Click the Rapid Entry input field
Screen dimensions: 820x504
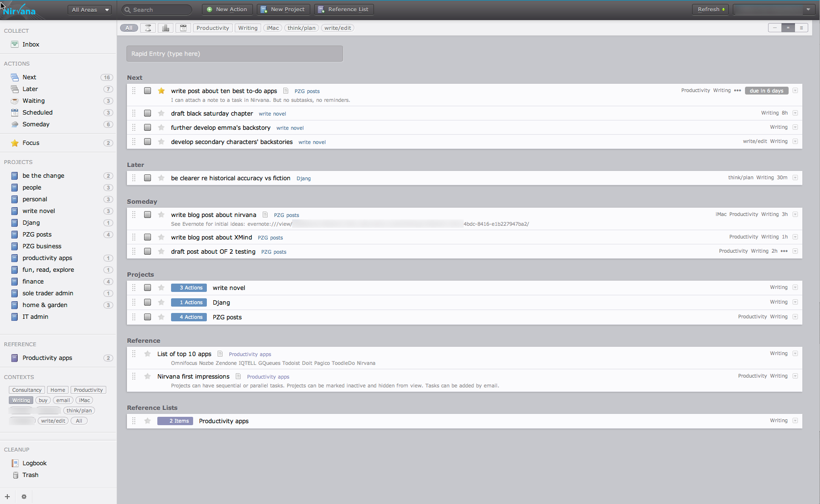pyautogui.click(x=235, y=54)
